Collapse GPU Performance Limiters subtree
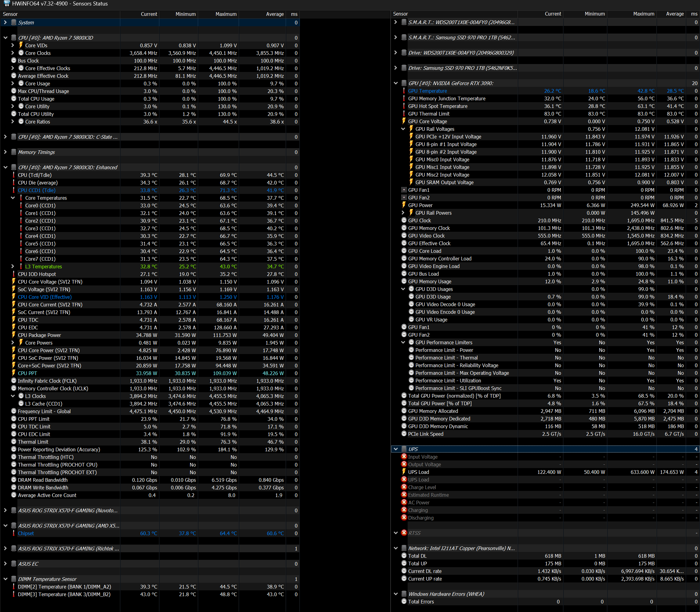 (403, 342)
